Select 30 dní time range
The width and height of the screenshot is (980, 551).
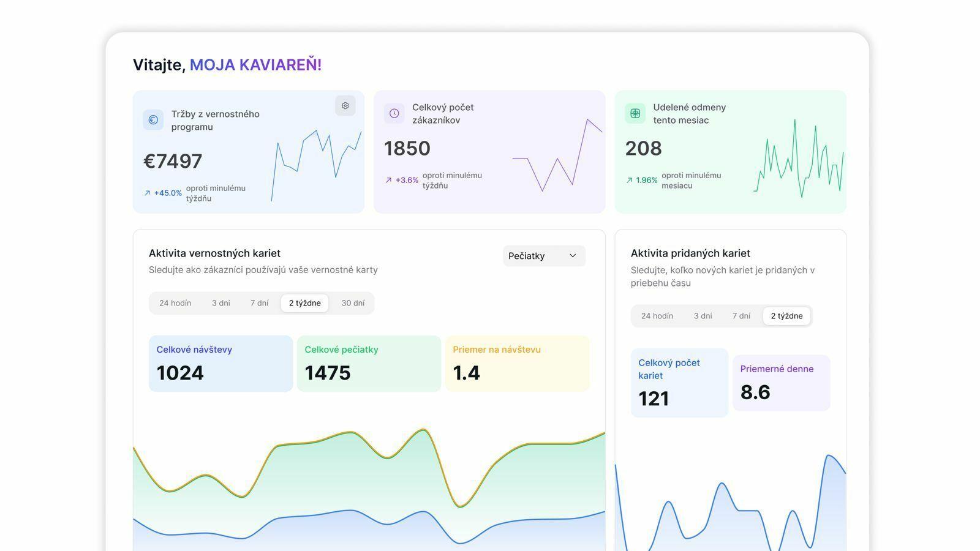click(353, 303)
